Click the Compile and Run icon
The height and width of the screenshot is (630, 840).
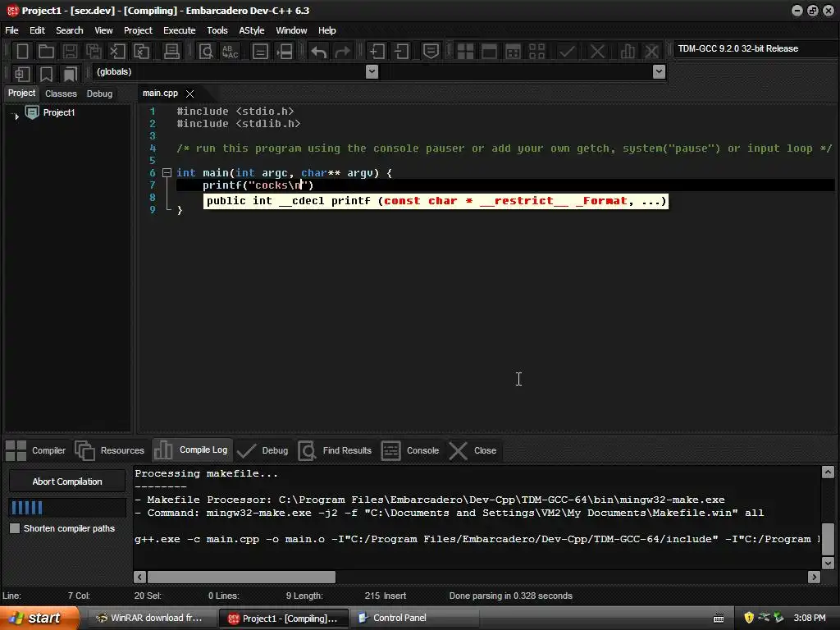pos(513,52)
